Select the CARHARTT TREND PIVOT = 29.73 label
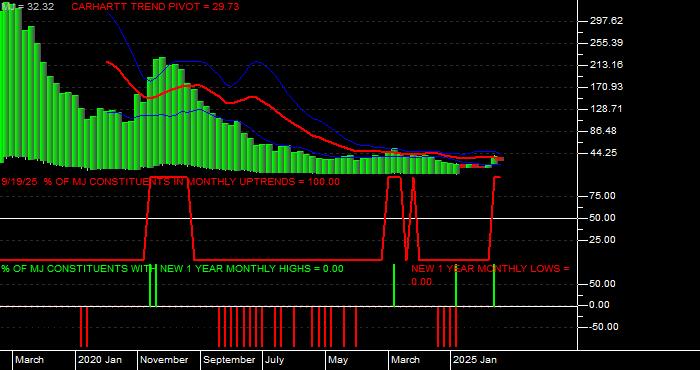The height and width of the screenshot is (370, 700). click(x=155, y=7)
